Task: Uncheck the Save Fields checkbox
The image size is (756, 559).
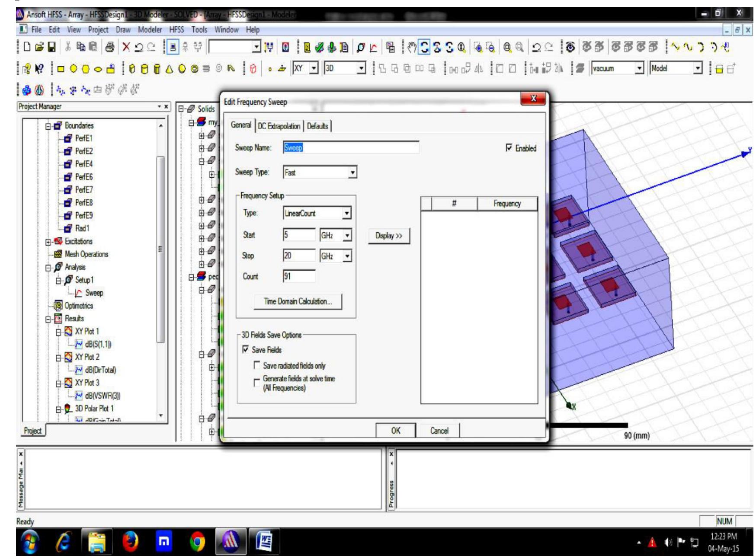Action: coord(246,349)
